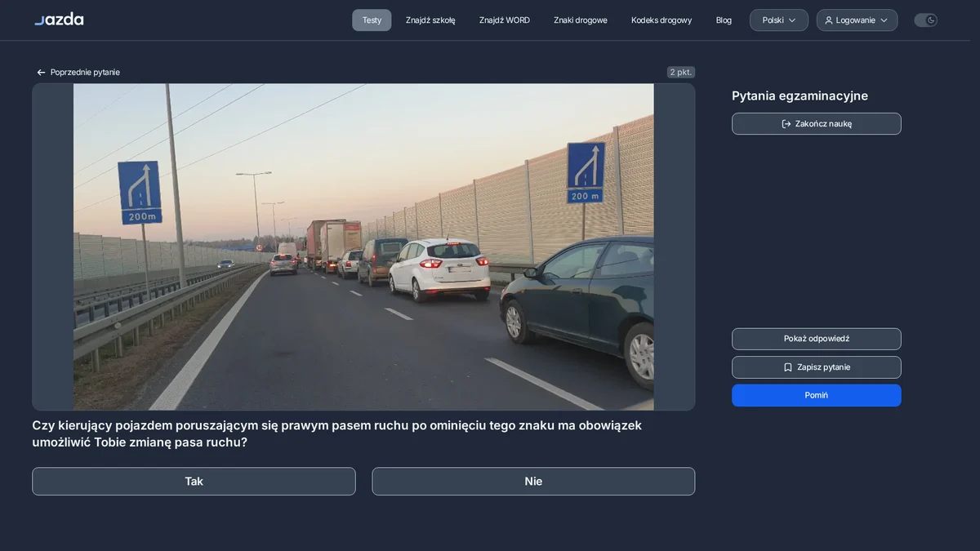Click the back arrow beside Poprzednie pytanie
This screenshot has height=551, width=980.
click(41, 73)
